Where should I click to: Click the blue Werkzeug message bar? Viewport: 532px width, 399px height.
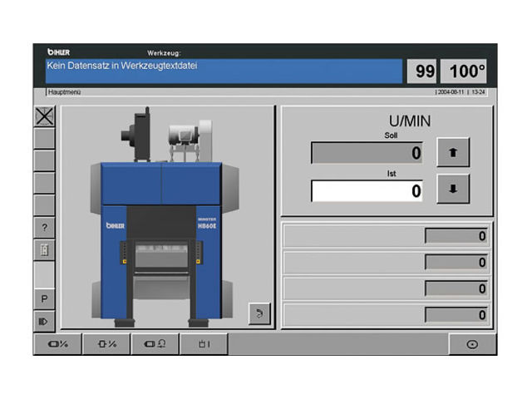pyautogui.click(x=223, y=71)
